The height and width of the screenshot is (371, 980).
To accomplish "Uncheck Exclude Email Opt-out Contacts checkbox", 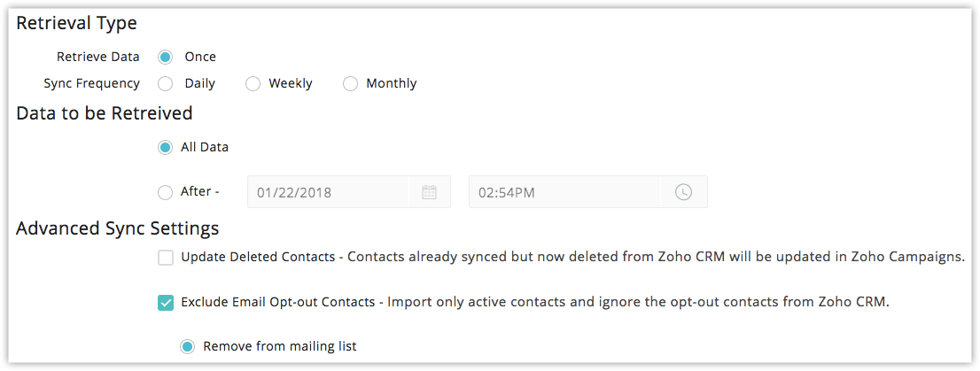I will (166, 303).
